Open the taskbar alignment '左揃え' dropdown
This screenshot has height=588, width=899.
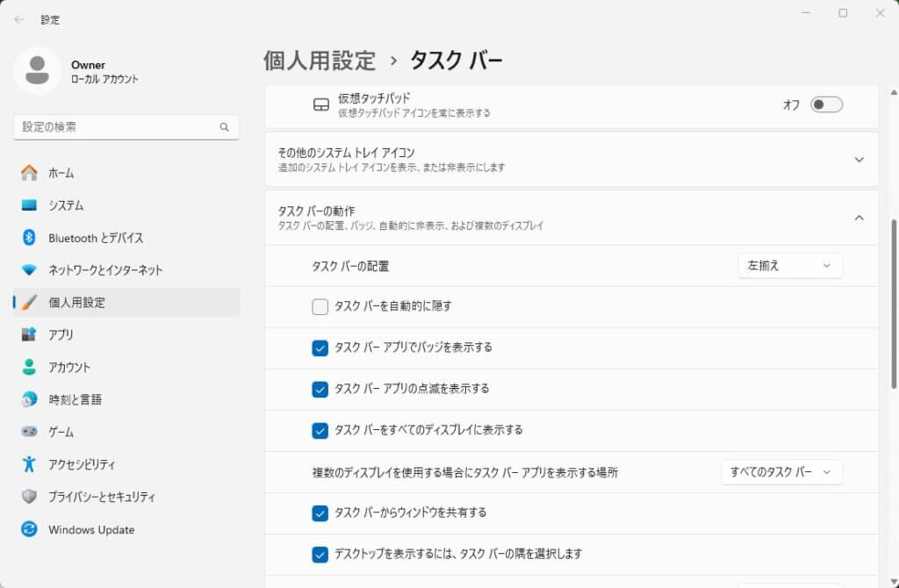789,266
